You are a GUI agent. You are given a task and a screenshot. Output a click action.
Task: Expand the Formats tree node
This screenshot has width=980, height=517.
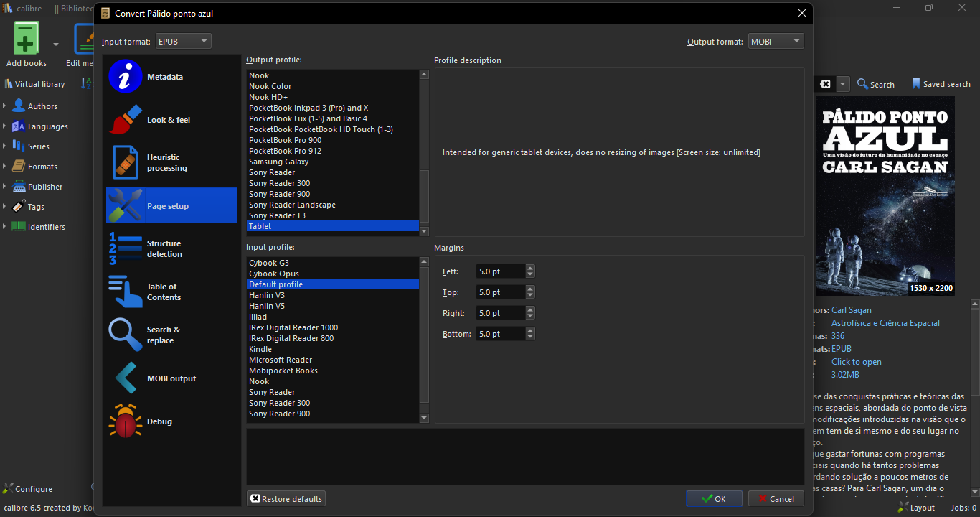tap(5, 167)
